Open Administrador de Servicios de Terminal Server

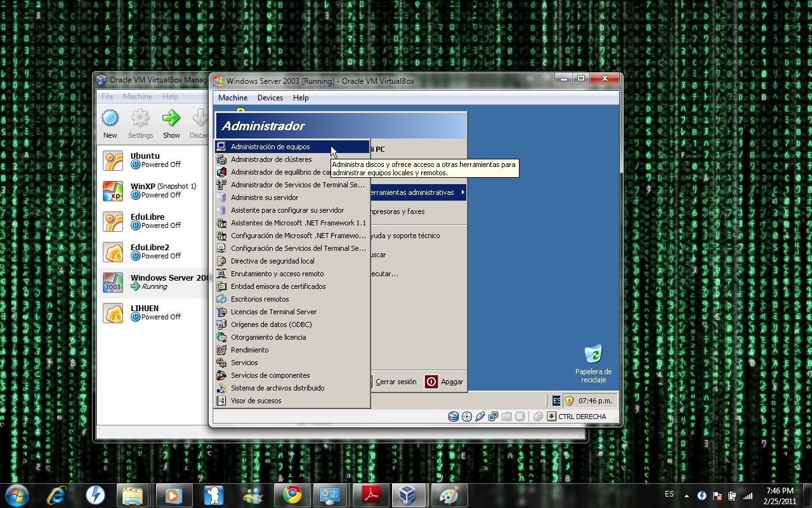(292, 185)
